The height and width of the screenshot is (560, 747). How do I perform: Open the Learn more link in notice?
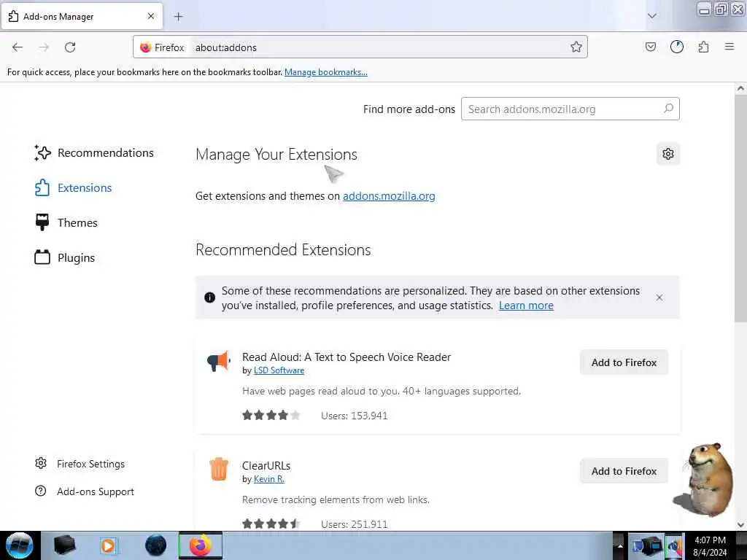526,306
